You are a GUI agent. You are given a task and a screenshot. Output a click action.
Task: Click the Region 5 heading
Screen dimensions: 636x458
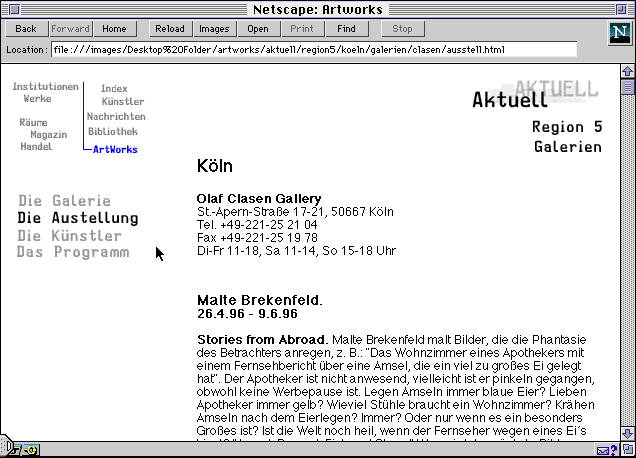tap(567, 127)
